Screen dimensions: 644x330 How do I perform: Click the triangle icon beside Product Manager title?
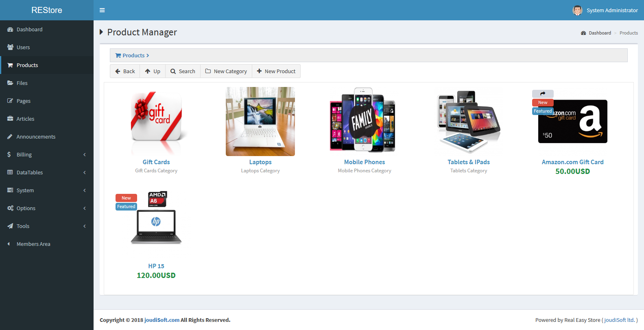101,32
